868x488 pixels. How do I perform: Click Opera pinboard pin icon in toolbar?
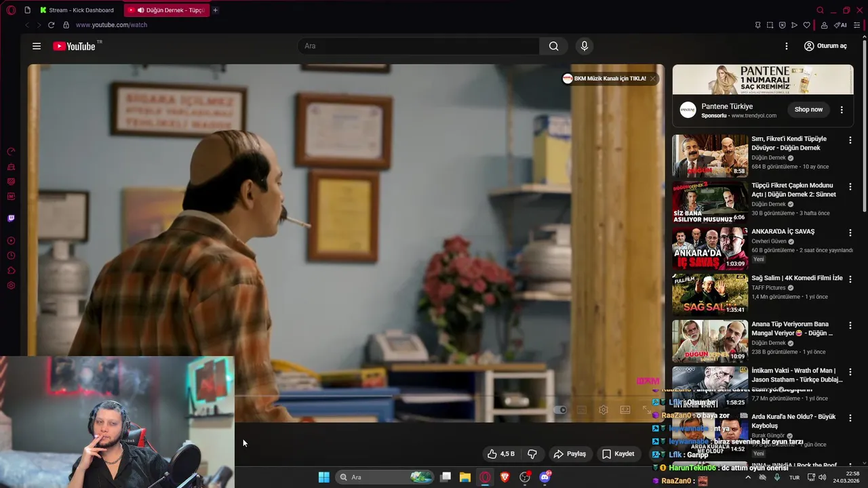(x=757, y=25)
